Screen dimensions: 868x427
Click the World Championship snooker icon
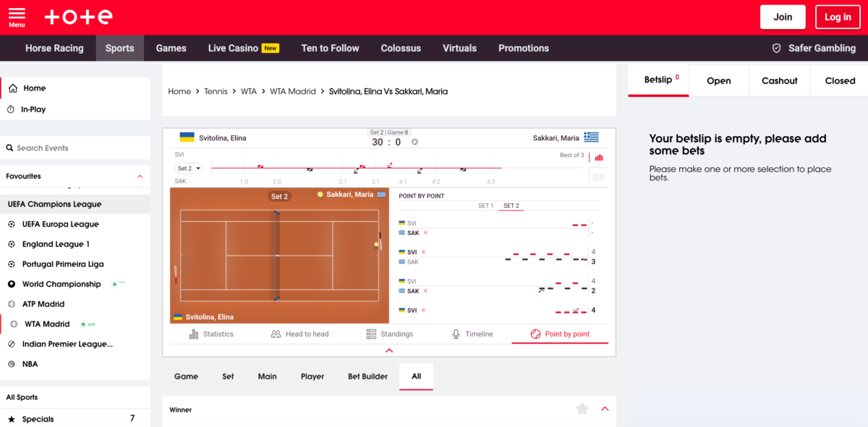(x=12, y=284)
